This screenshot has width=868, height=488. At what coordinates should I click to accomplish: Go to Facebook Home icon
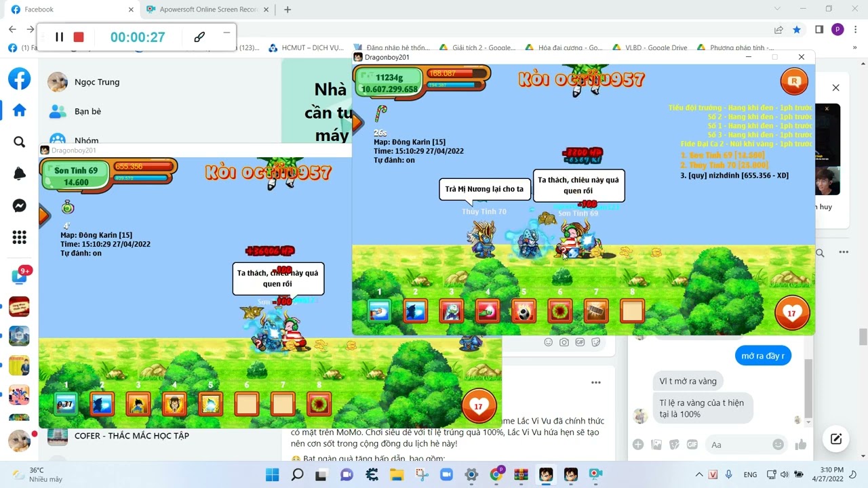pos(19,110)
